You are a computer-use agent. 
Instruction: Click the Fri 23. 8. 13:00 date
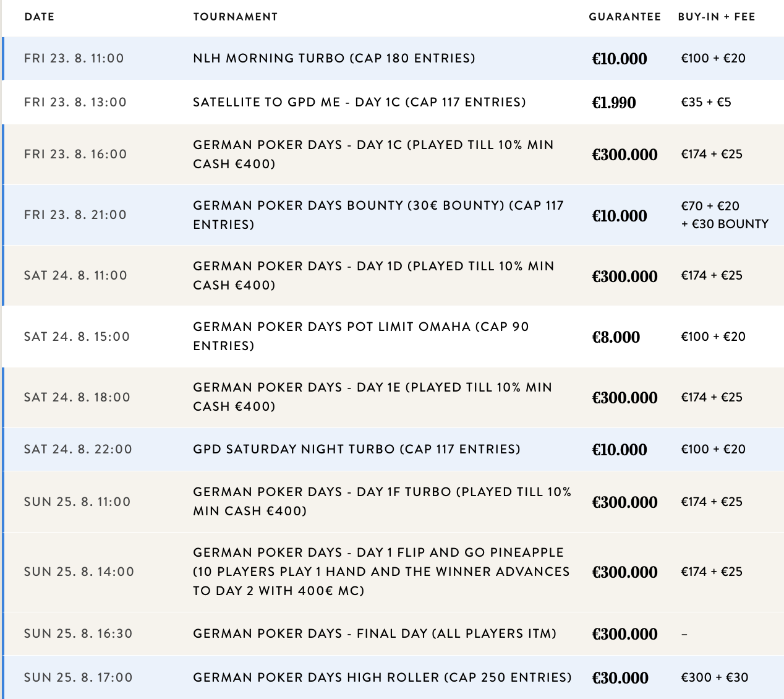[75, 102]
